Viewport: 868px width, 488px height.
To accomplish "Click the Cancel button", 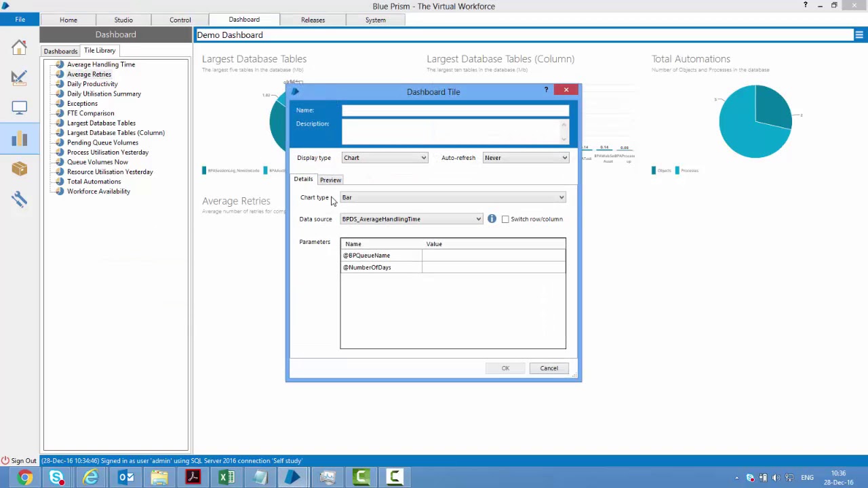I will coord(549,368).
